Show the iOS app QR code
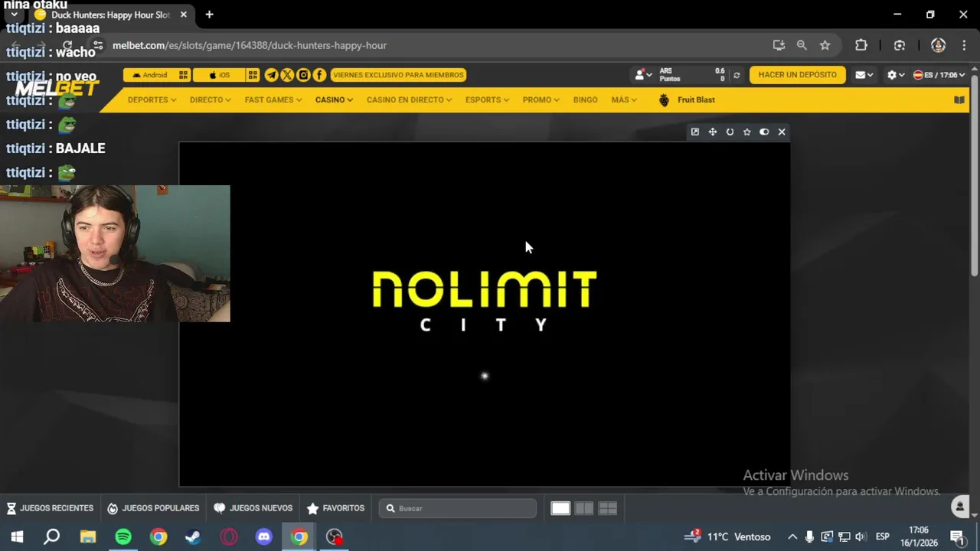The width and height of the screenshot is (980, 551). (x=253, y=75)
